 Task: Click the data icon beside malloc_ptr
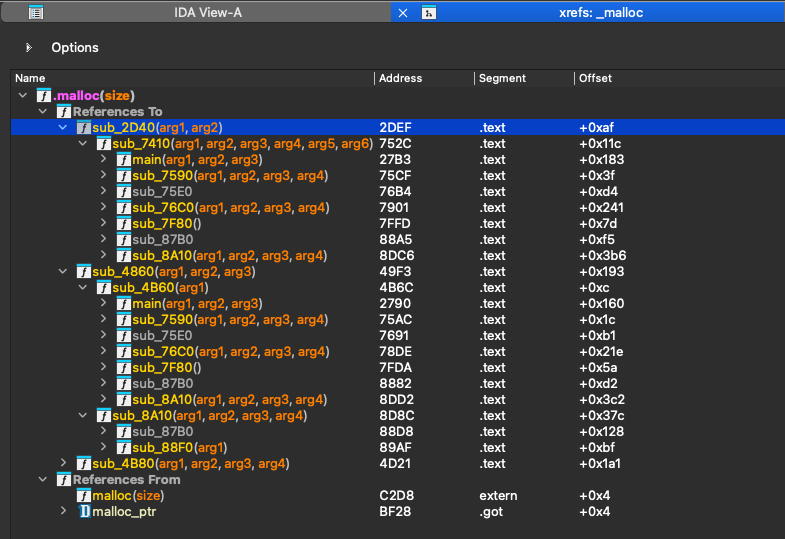(x=84, y=512)
